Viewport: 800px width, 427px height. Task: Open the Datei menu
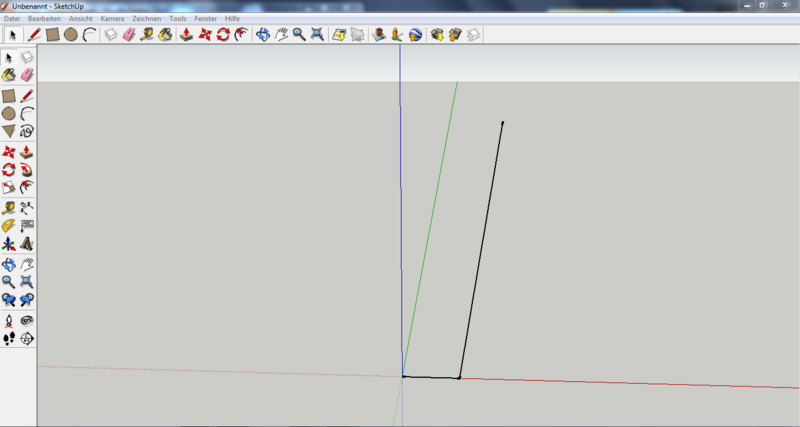coord(12,18)
